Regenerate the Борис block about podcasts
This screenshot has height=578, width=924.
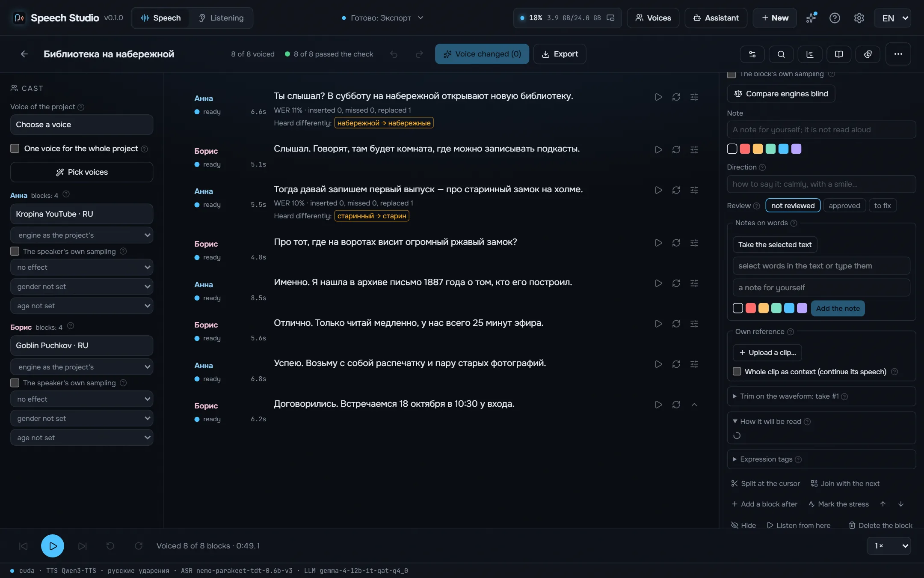coord(676,150)
